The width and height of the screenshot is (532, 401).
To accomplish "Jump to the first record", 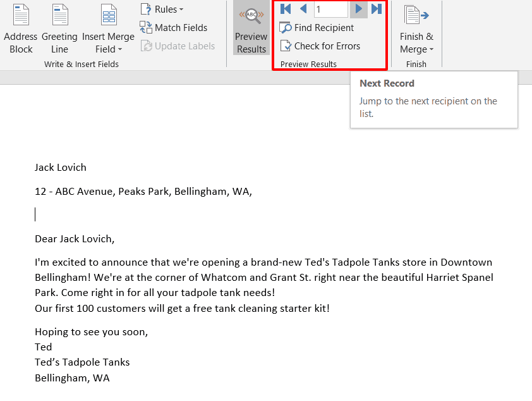I will click(x=286, y=9).
